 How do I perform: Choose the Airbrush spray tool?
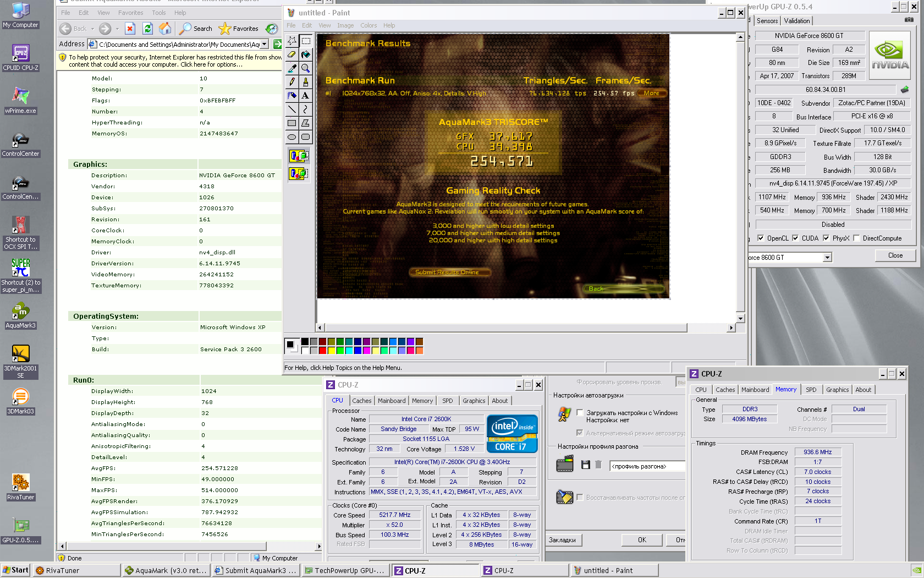(x=292, y=96)
